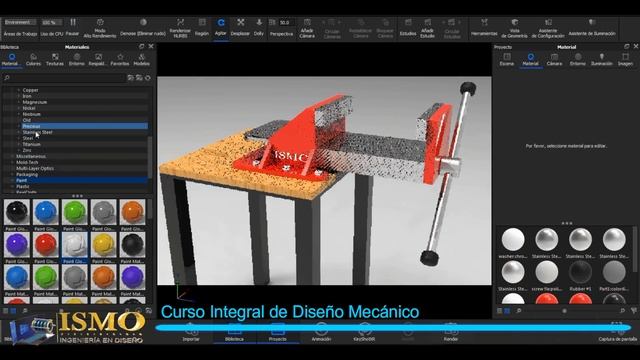The height and width of the screenshot is (360, 640).
Task: Select Magnesium in materials tree
Action: pos(35,102)
